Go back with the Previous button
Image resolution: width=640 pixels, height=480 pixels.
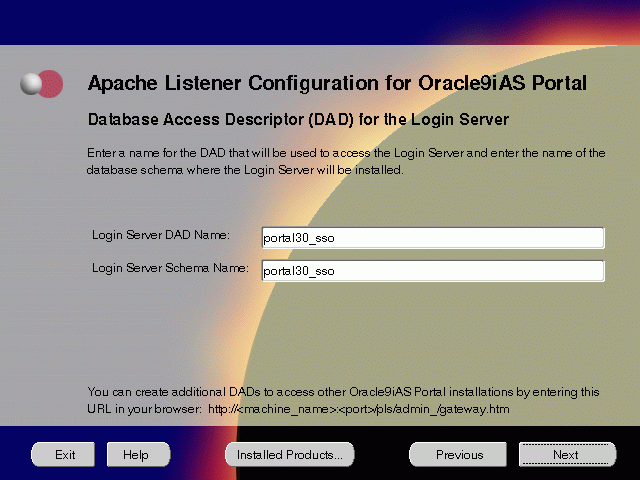[x=458, y=454]
